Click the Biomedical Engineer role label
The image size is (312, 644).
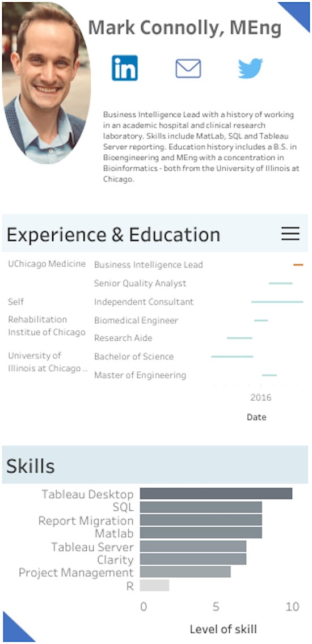[x=136, y=320]
